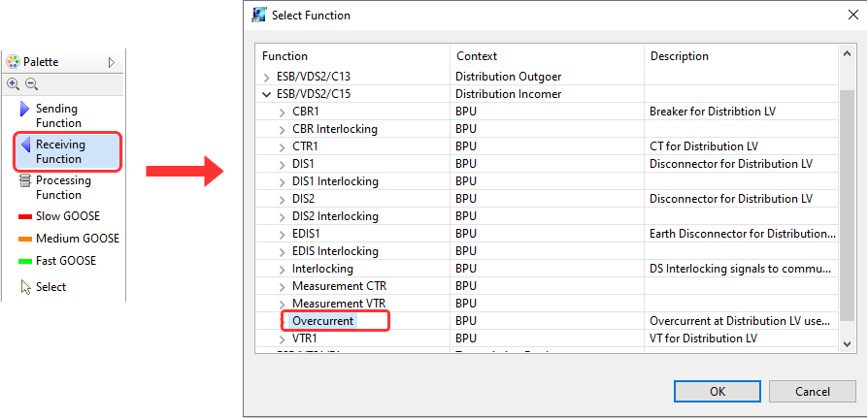Expand the ESB/VDS2/C13 tree node
The width and height of the screenshot is (868, 419).
tap(268, 77)
